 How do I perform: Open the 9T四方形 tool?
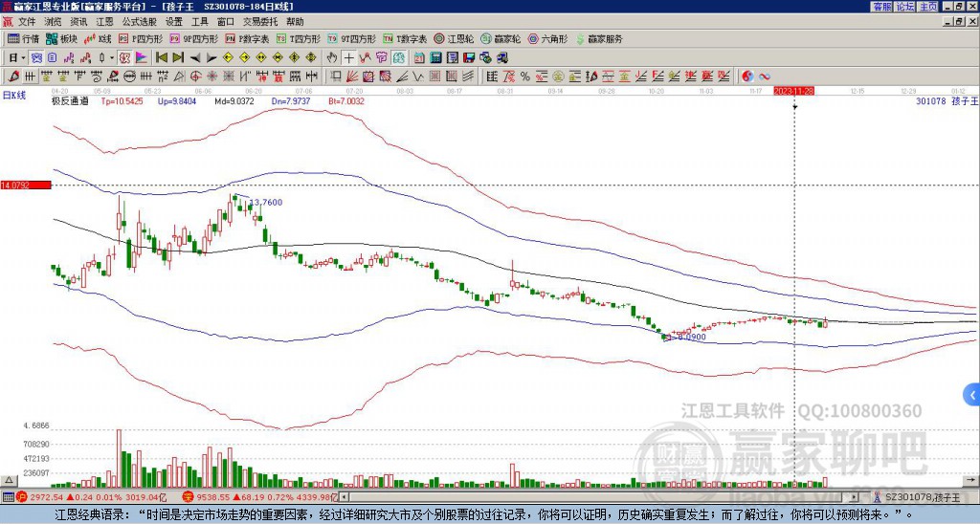pyautogui.click(x=351, y=38)
